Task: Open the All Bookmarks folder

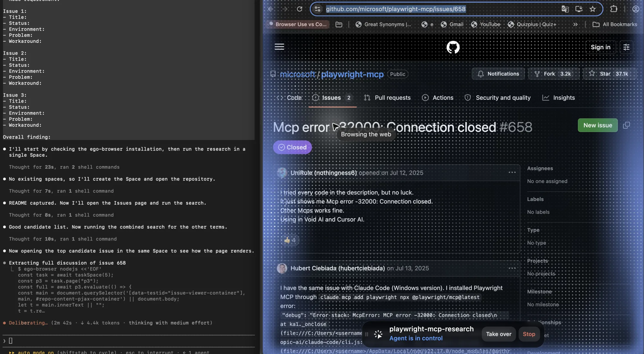Action: [615, 24]
